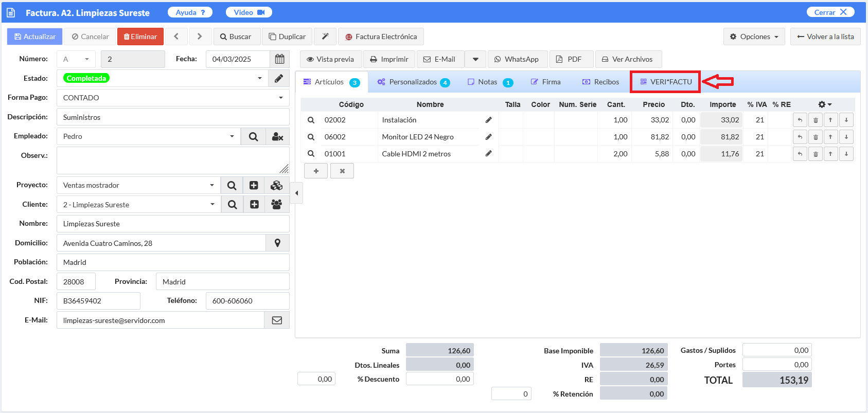Open the Personalizados tab
Image resolution: width=868 pixels, height=413 pixels.
click(413, 82)
